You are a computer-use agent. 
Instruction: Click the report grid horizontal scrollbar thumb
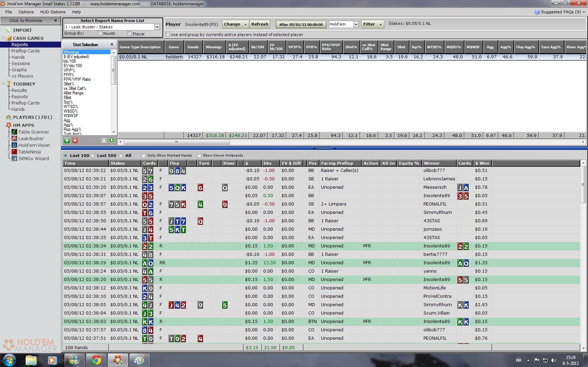click(177, 142)
